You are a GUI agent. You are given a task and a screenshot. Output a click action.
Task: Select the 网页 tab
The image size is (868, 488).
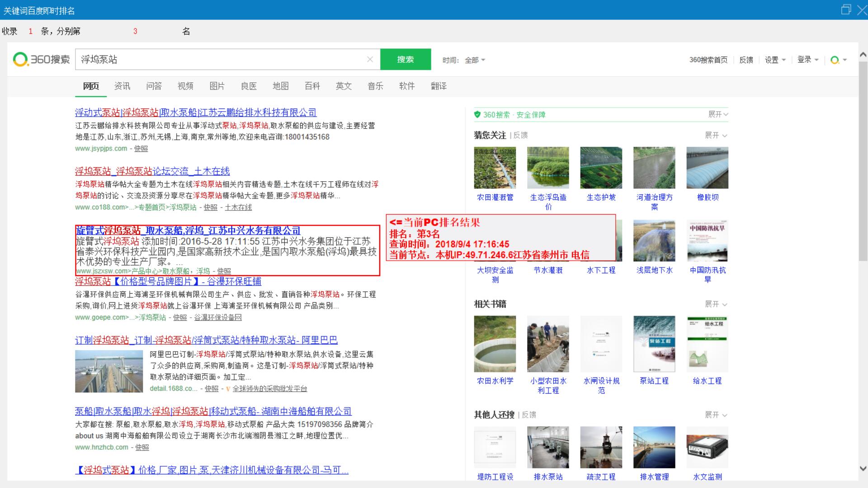click(91, 86)
